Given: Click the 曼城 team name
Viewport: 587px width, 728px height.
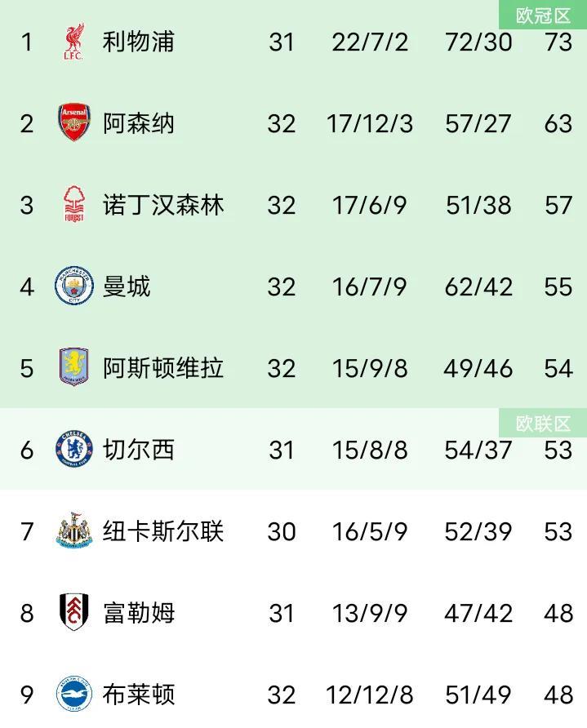Looking at the screenshot, I should pyautogui.click(x=127, y=286).
